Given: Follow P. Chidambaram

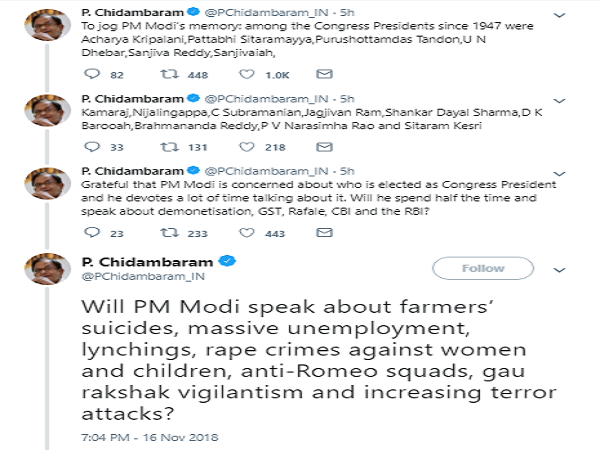Looking at the screenshot, I should (x=483, y=269).
